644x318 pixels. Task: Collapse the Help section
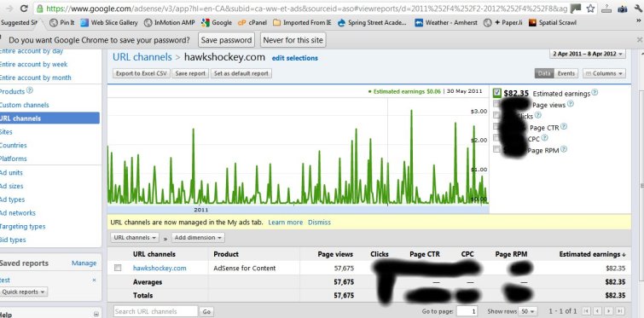click(96, 315)
